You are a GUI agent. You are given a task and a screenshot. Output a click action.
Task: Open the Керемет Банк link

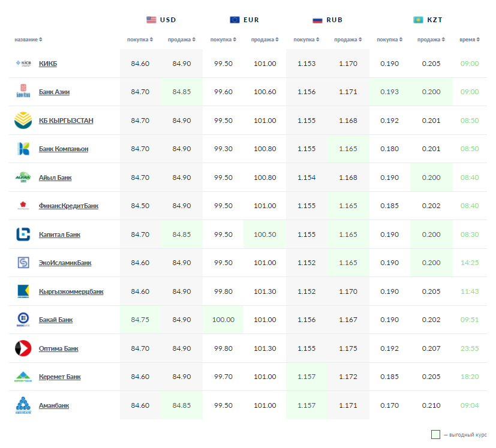[59, 377]
